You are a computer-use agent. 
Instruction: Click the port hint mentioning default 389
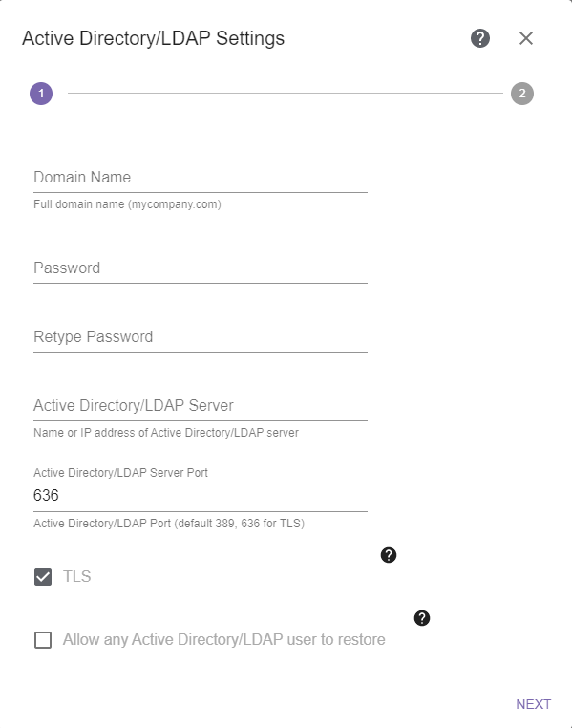(x=169, y=524)
